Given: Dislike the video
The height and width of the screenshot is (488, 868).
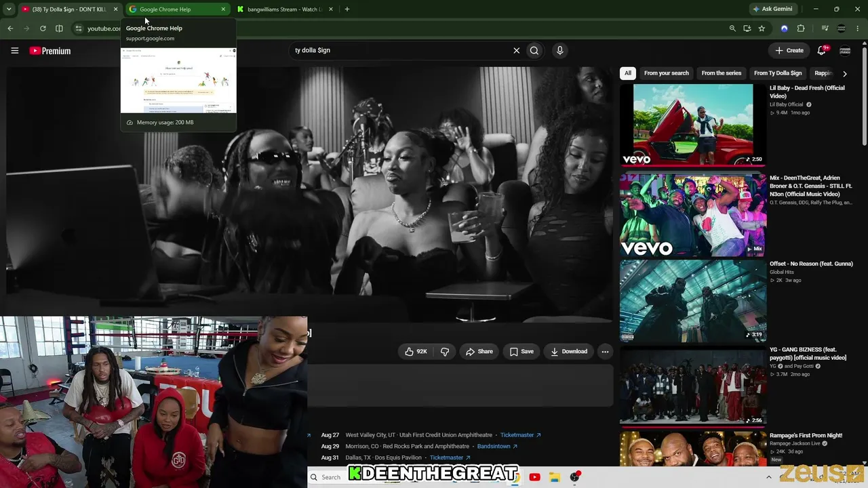Looking at the screenshot, I should [x=445, y=351].
